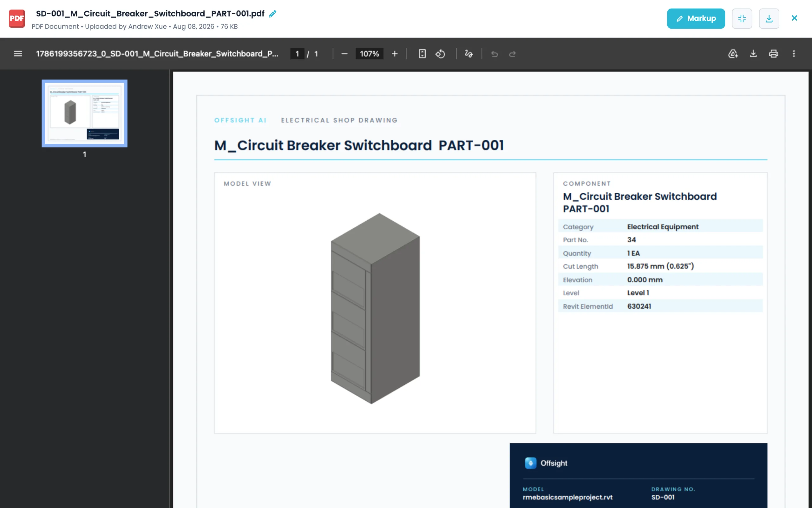Click the COMPONENT panel heading
This screenshot has width=812, height=508.
pos(587,184)
